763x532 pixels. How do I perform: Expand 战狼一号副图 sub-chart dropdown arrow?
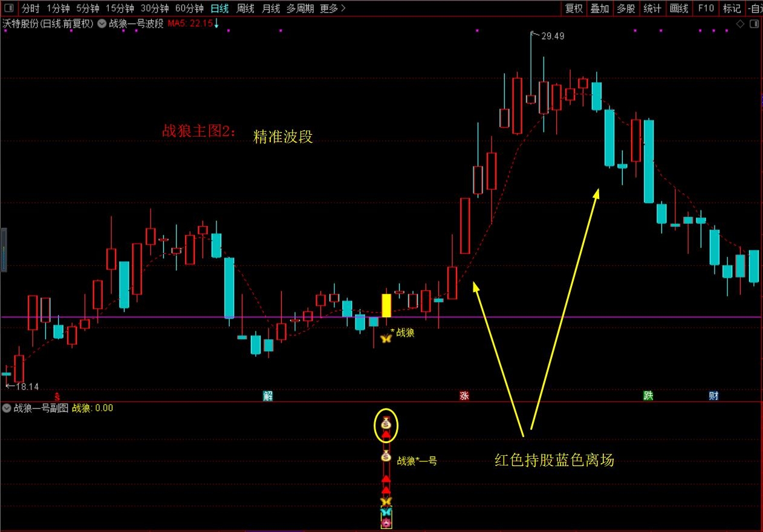tap(7, 408)
